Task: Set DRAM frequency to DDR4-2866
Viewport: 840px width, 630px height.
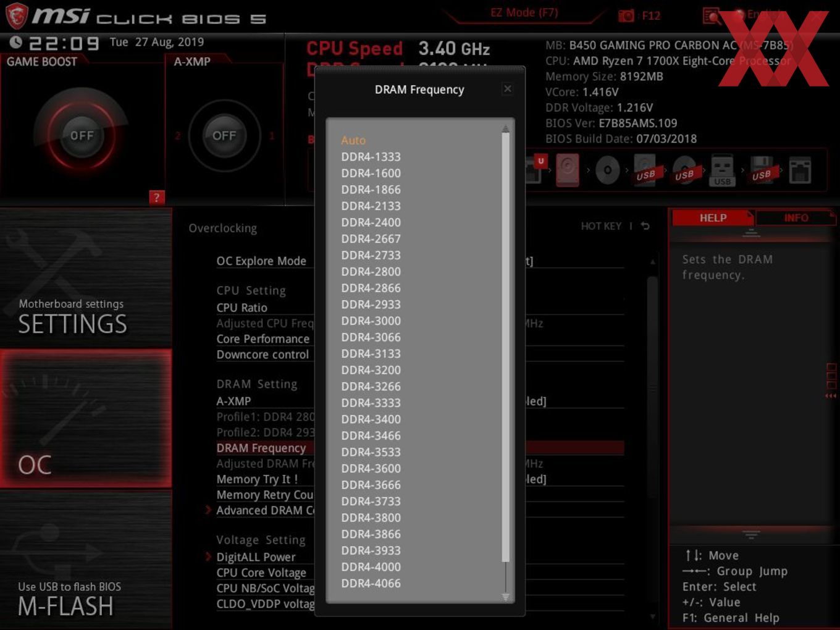Action: point(371,288)
